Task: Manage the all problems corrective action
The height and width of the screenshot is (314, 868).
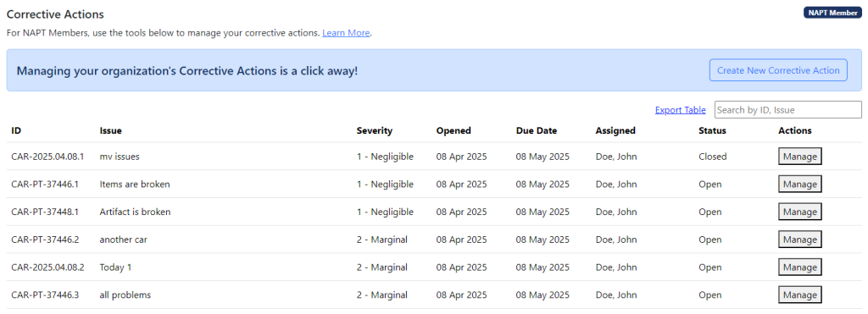Action: click(x=800, y=295)
